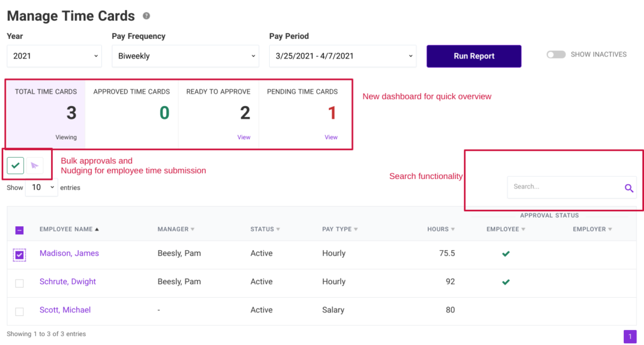Click the nudge employees send icon
The width and height of the screenshot is (644, 345).
(x=35, y=165)
